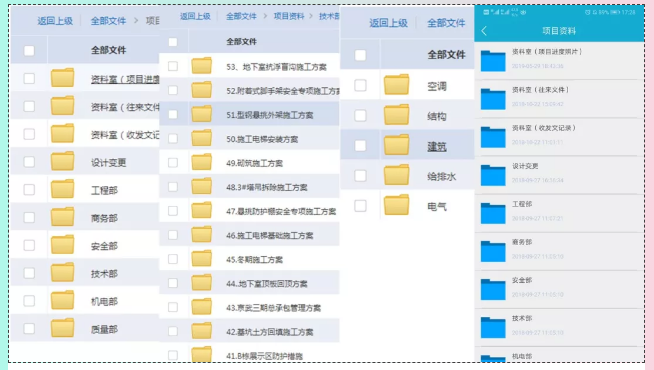Open the yellow 技术部 folder icon

[x=63, y=273]
